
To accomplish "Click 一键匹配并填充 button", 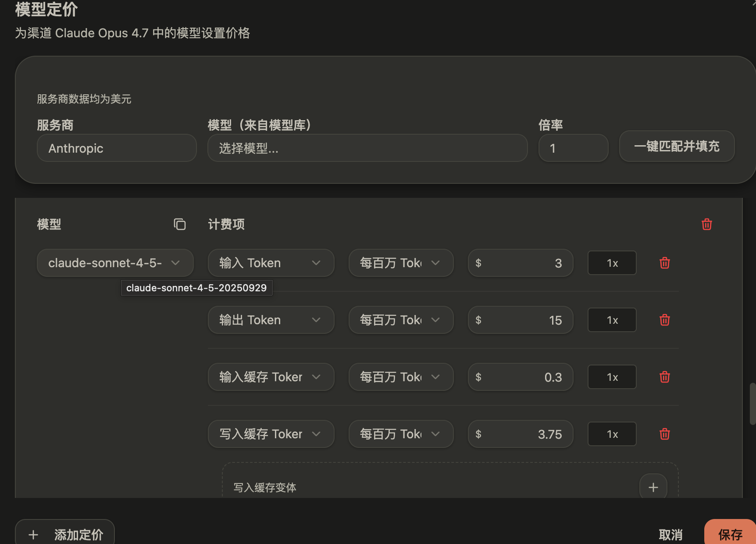I will [677, 146].
